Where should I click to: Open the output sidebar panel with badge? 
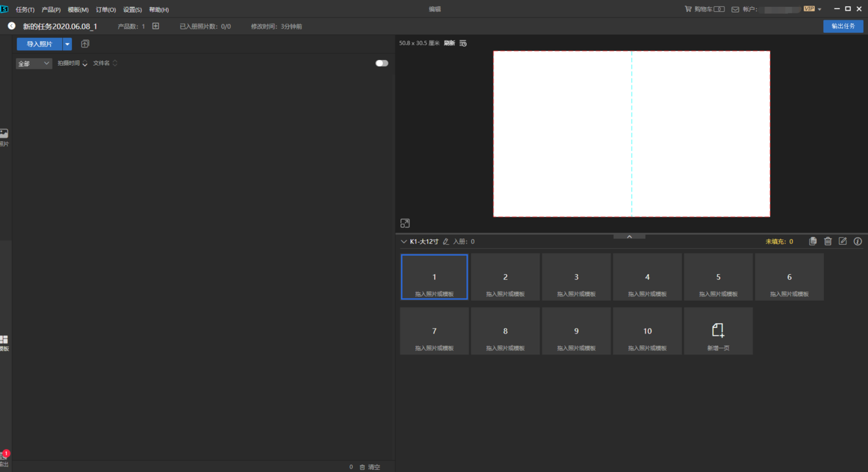4,459
